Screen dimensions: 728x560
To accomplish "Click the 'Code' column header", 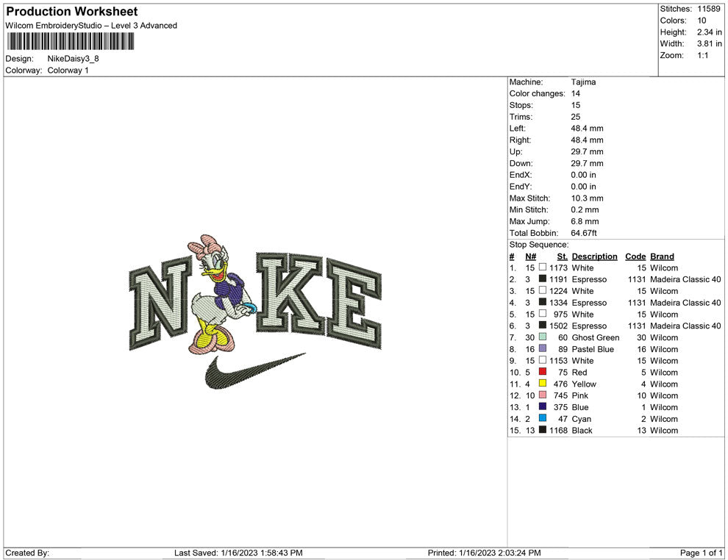I will click(x=635, y=256).
